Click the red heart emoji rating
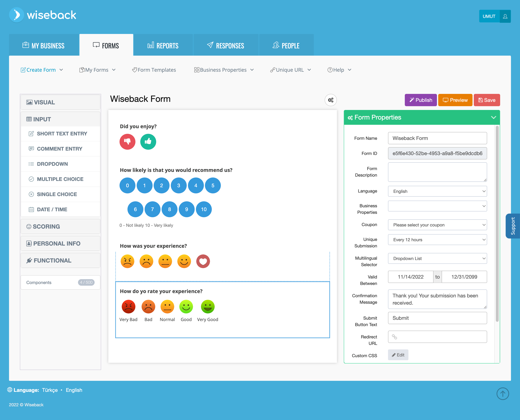This screenshot has height=420, width=520. point(203,261)
